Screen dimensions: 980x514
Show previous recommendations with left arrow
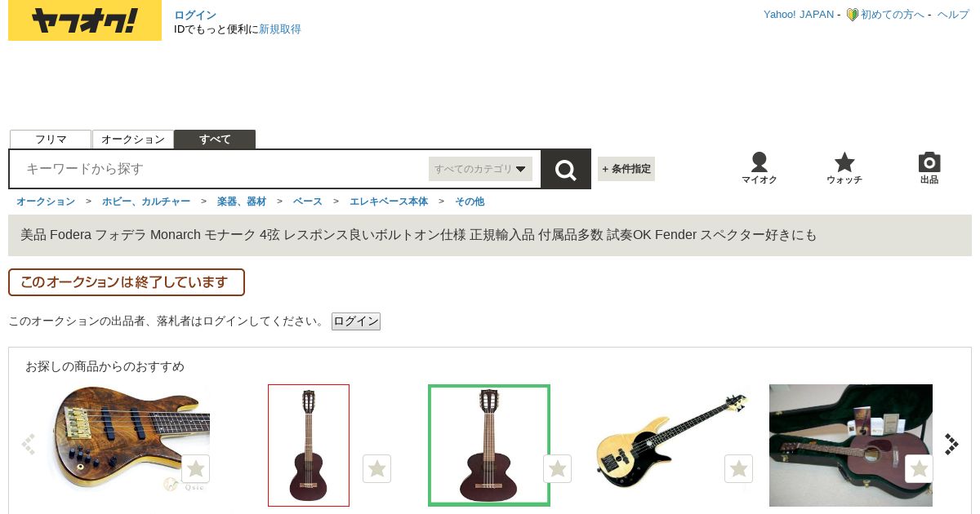pyautogui.click(x=29, y=444)
